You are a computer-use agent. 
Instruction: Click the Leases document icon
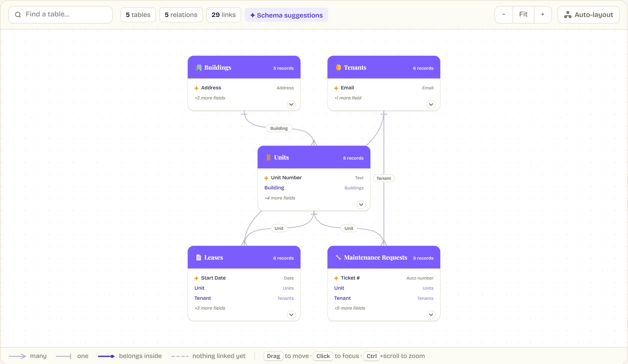(199, 257)
